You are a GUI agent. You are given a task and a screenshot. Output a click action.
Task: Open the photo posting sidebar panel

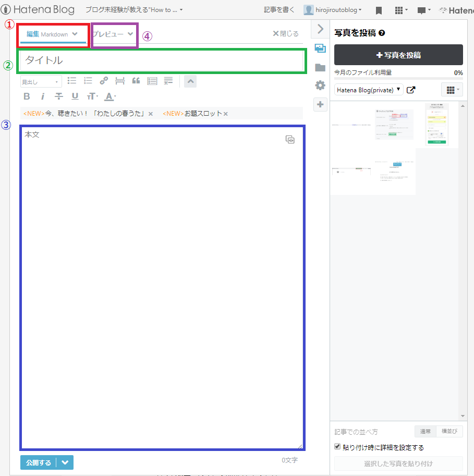pos(320,48)
